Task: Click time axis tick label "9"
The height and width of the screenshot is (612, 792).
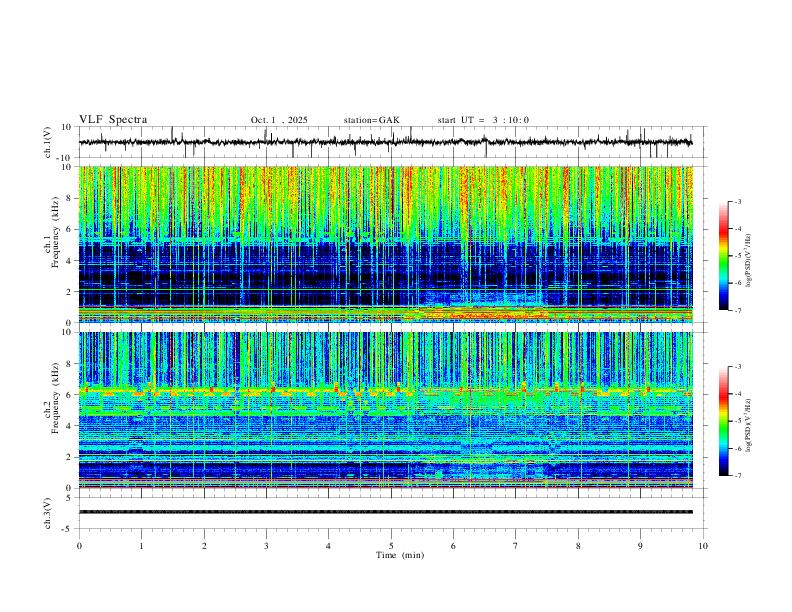Action: click(640, 546)
